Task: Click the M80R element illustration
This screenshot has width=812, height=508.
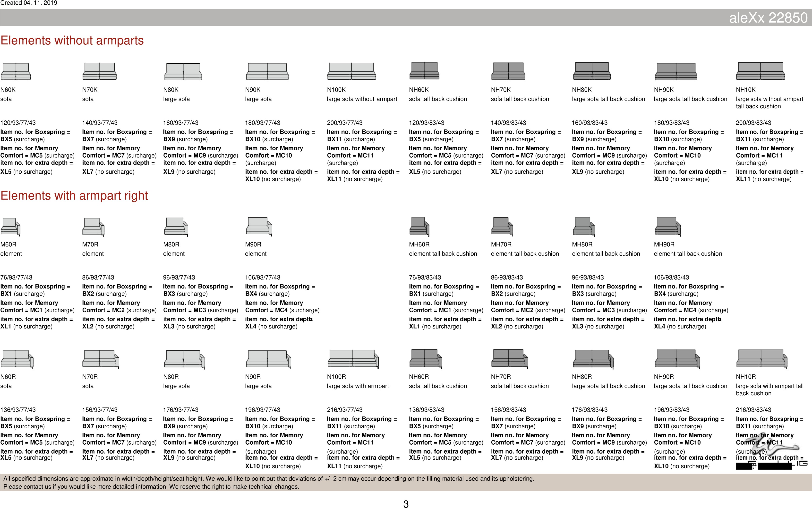Action: [x=176, y=227]
